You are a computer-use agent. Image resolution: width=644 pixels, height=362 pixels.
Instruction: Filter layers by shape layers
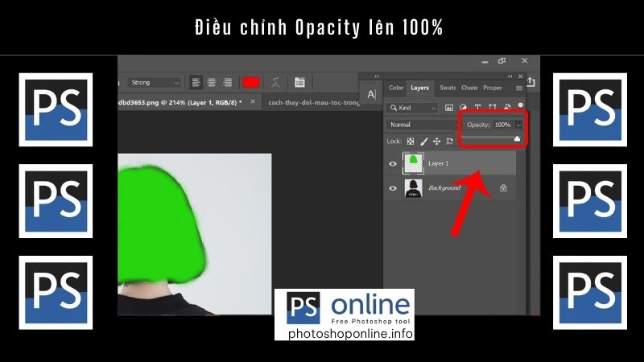[x=492, y=108]
